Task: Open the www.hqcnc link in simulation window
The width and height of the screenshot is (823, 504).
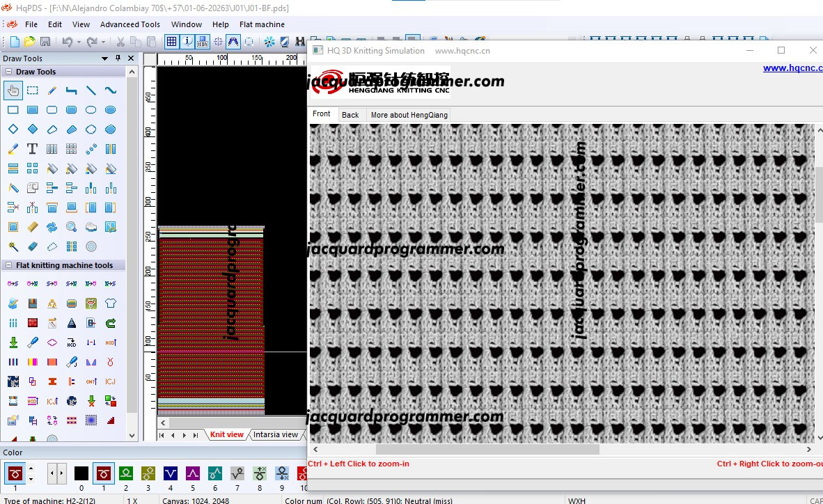Action: click(792, 68)
